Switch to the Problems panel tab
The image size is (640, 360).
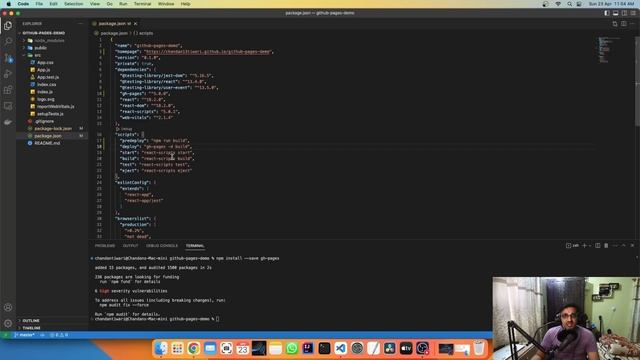pyautogui.click(x=105, y=246)
